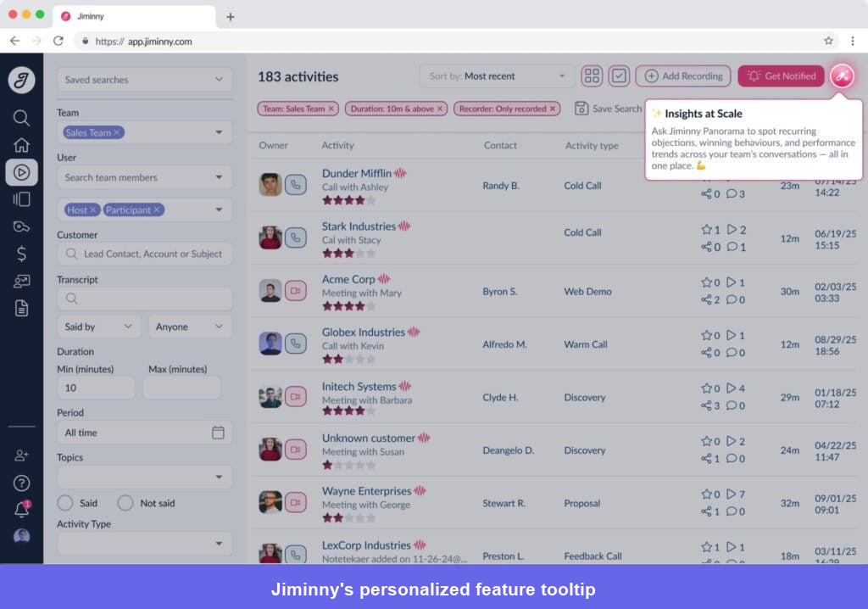
Task: Go to Home via sidebar house icon
Action: click(21, 145)
